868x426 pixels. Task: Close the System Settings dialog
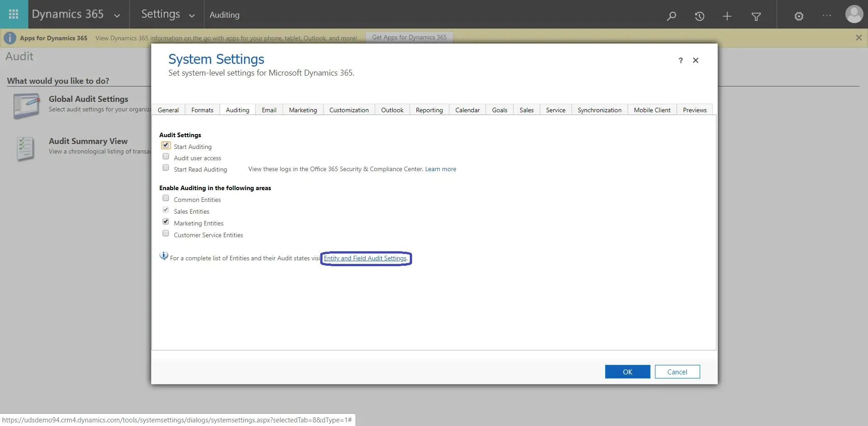(x=696, y=60)
